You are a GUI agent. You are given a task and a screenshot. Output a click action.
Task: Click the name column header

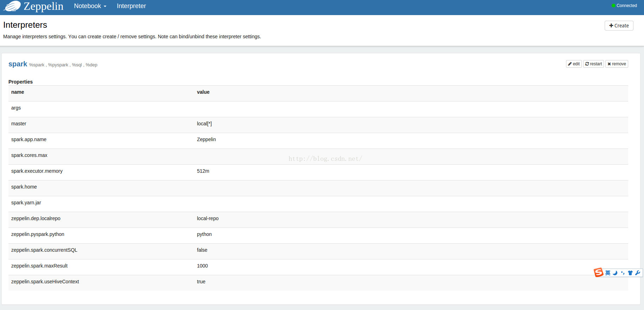[18, 92]
